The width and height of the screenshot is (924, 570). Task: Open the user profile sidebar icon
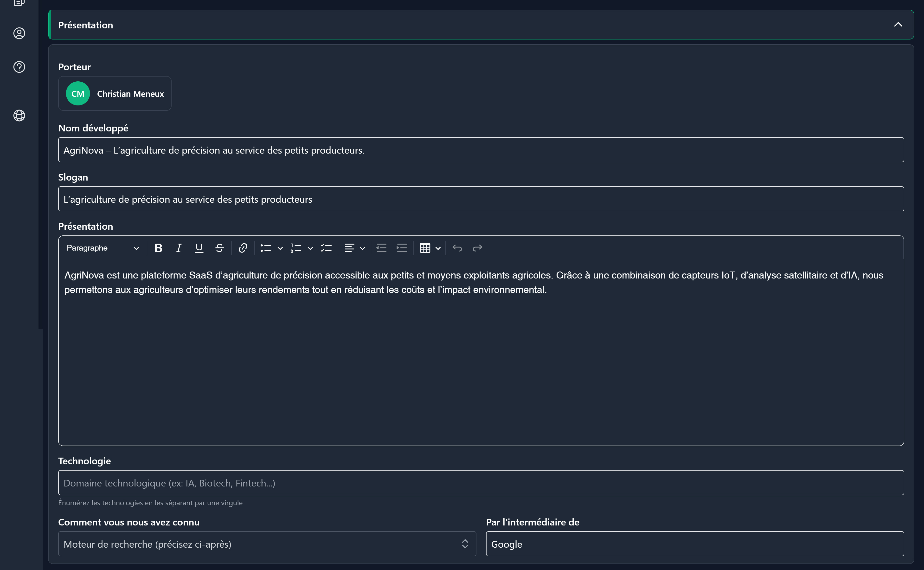click(x=19, y=33)
